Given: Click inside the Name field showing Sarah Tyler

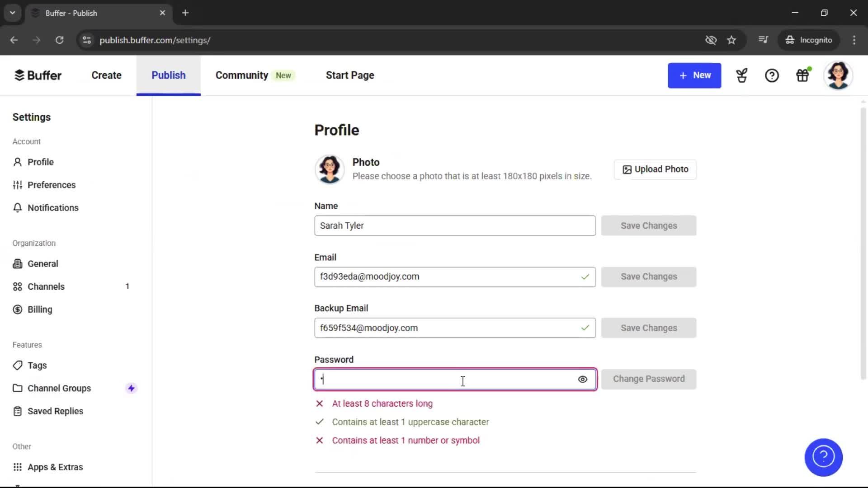Looking at the screenshot, I should [x=454, y=225].
